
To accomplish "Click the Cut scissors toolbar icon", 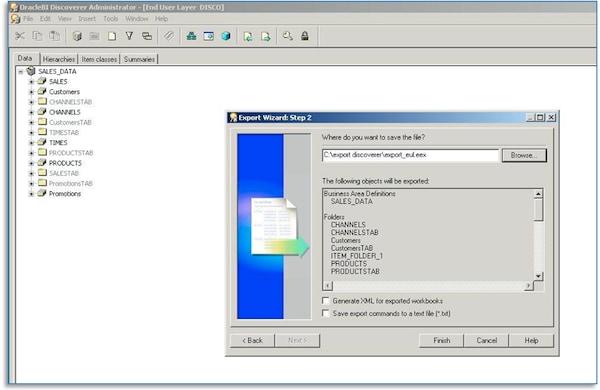I will click(x=20, y=36).
